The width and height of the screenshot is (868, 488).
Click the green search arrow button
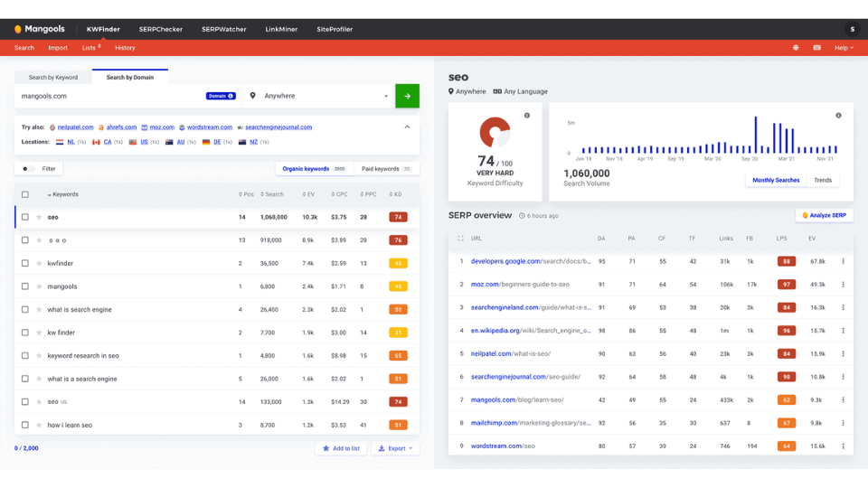click(x=407, y=96)
